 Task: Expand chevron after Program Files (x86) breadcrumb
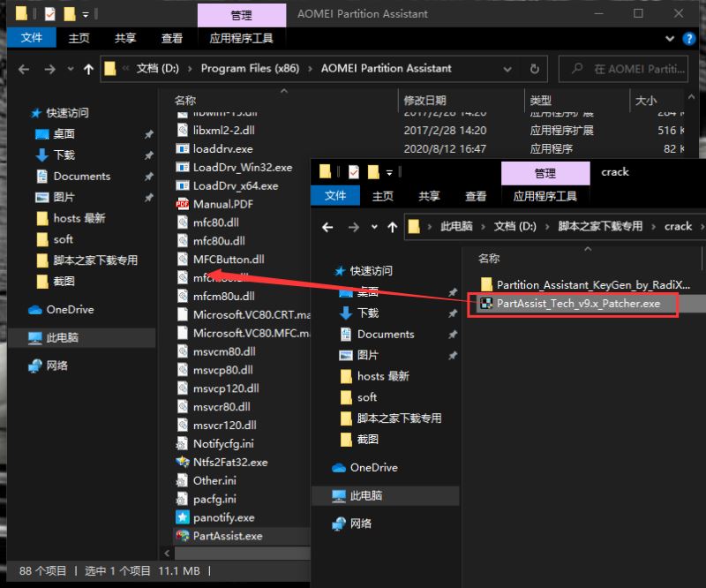coord(310,69)
